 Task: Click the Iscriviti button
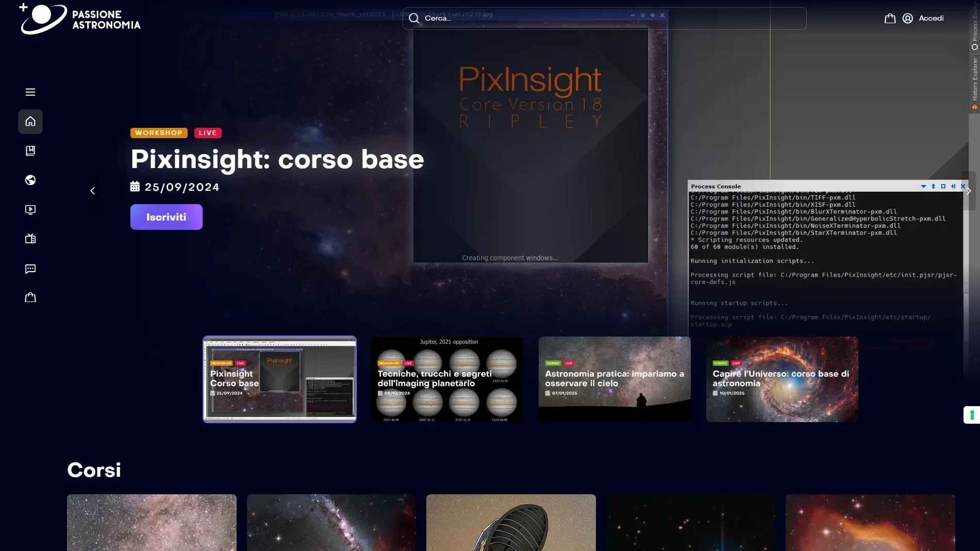tap(167, 217)
